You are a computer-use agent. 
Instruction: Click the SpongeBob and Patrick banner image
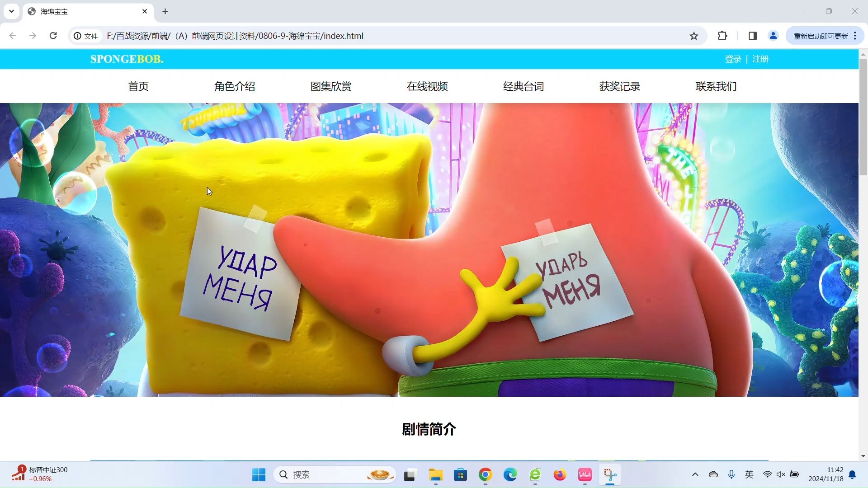point(429,250)
